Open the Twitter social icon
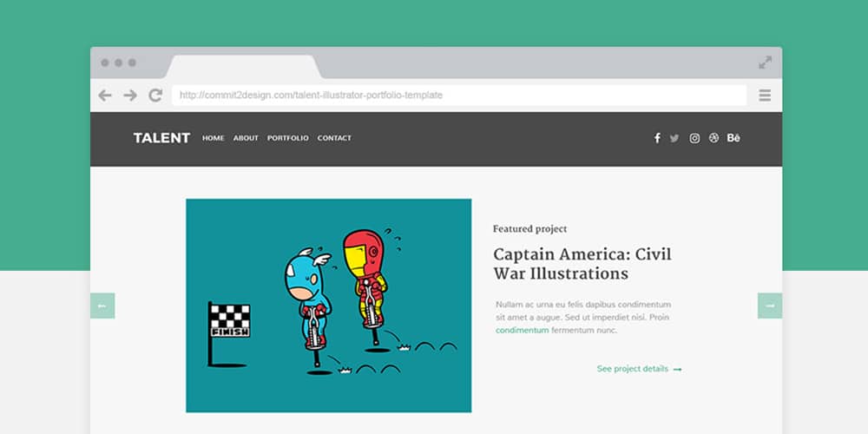 [674, 138]
